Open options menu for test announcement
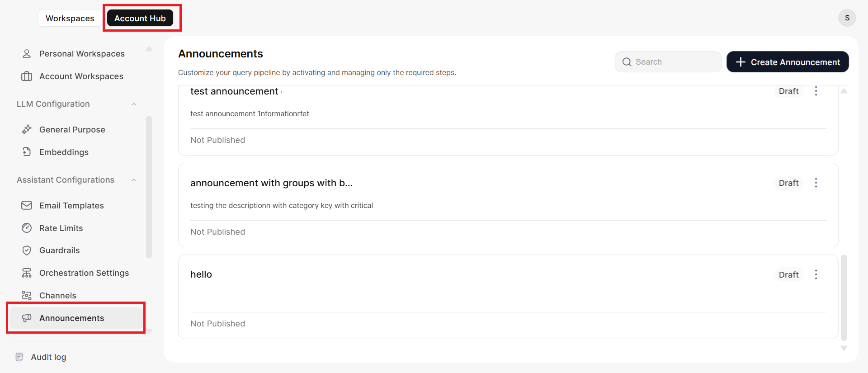868x373 pixels. coord(816,91)
